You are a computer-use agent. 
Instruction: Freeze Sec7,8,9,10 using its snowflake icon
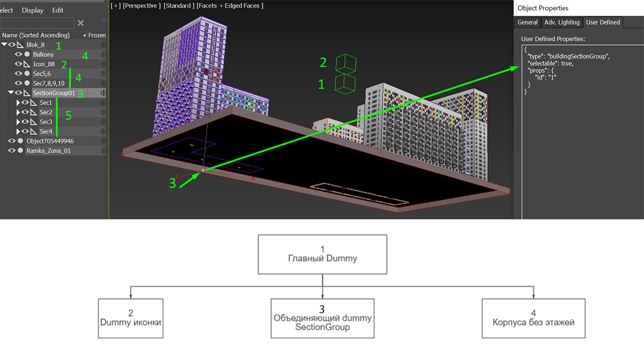tap(103, 83)
